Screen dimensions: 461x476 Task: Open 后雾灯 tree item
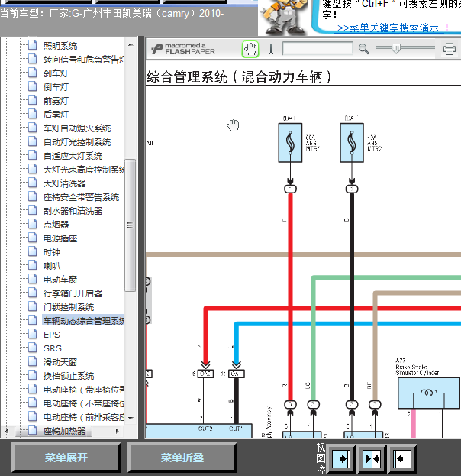coord(56,115)
